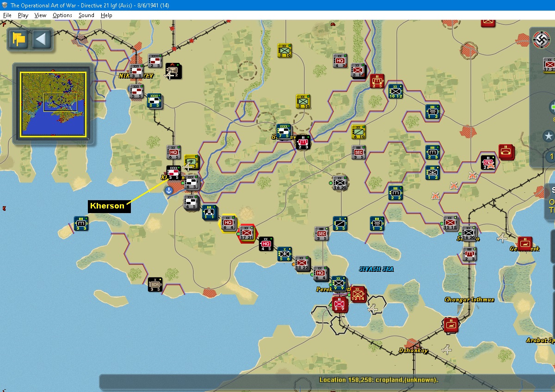
Task: Select the black X 3-5 unit on the southwest peninsula
Action: [155, 285]
